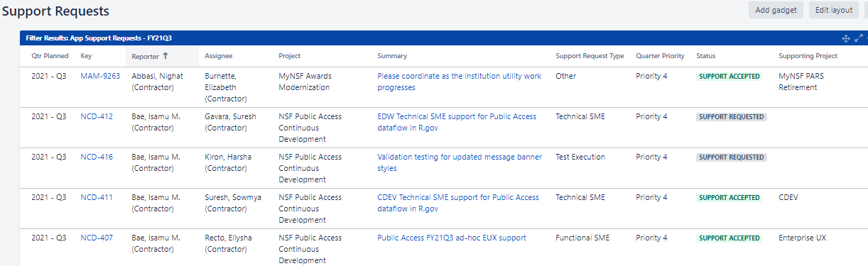This screenshot has height=266, width=868.
Task: Open issue NCD-416 link
Action: pos(97,157)
